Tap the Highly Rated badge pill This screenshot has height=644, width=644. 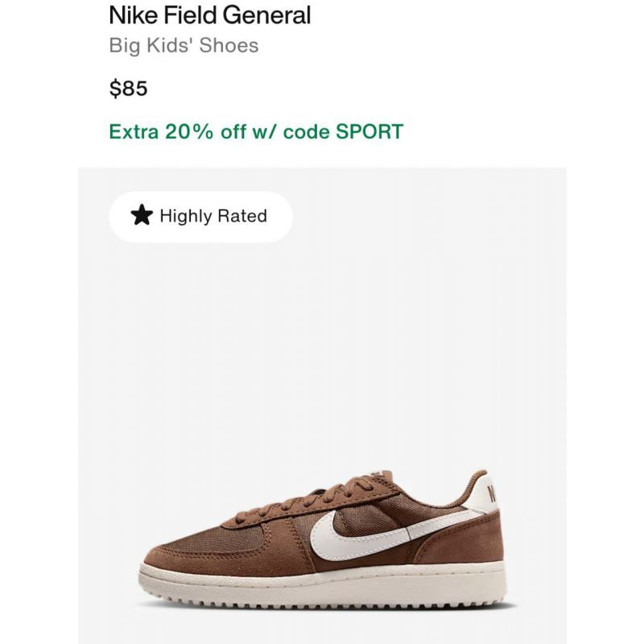[200, 216]
